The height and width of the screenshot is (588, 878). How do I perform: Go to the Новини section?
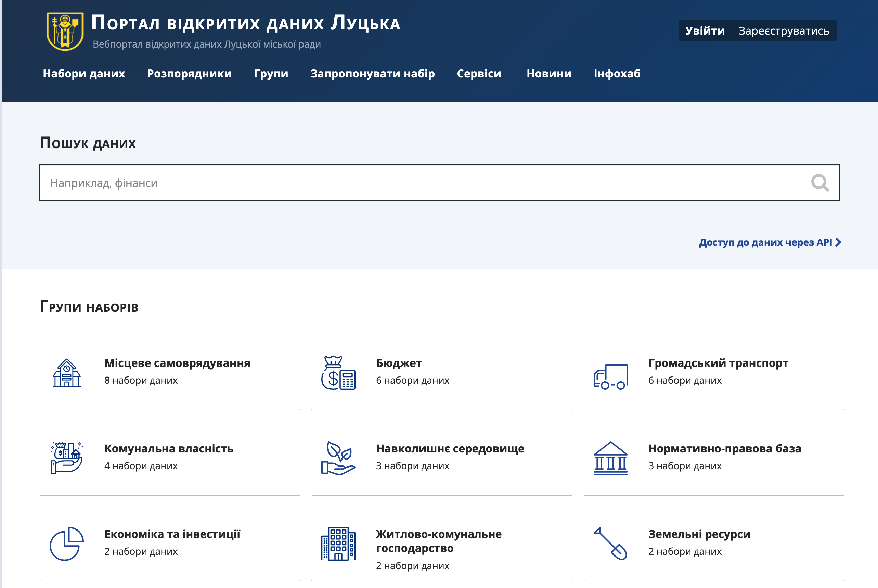549,74
